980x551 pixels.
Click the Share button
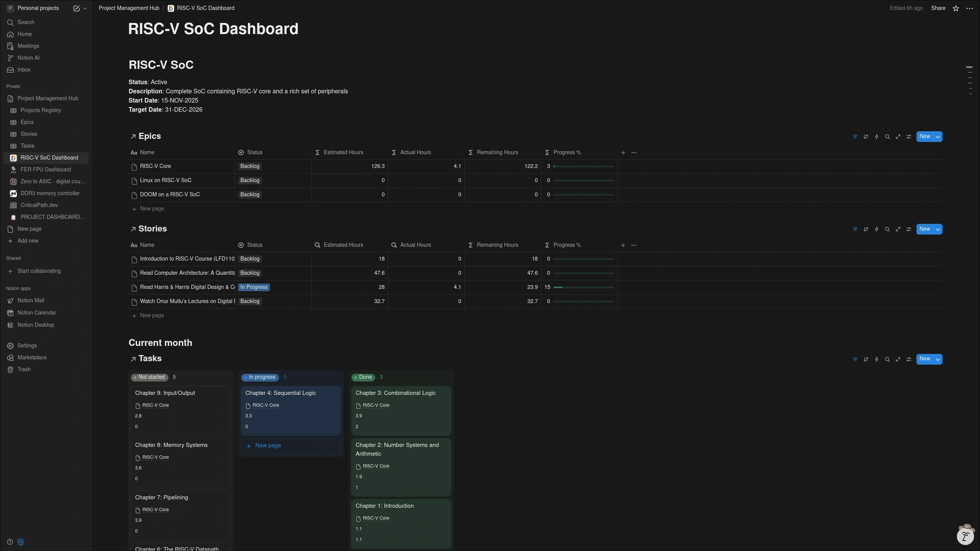click(938, 8)
